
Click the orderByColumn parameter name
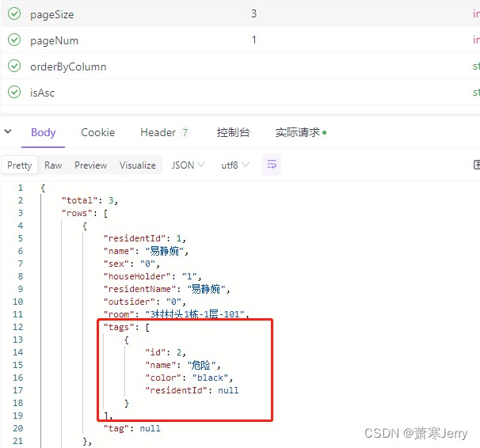pyautogui.click(x=68, y=66)
